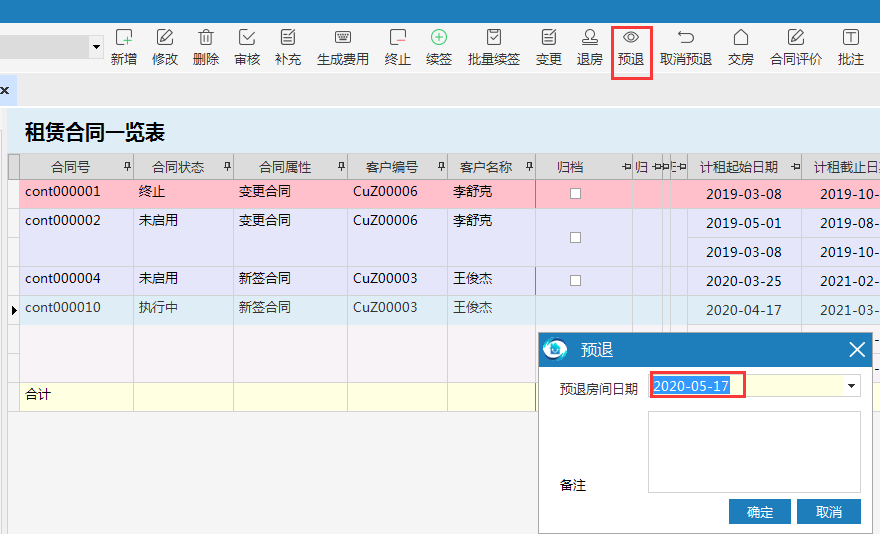Click pin icon on 客户编号 column header

click(441, 166)
